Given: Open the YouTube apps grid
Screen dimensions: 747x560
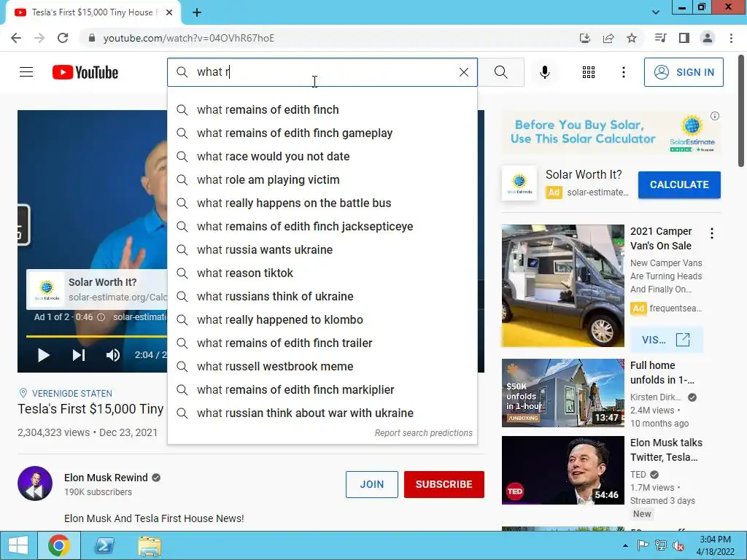Looking at the screenshot, I should [589, 72].
